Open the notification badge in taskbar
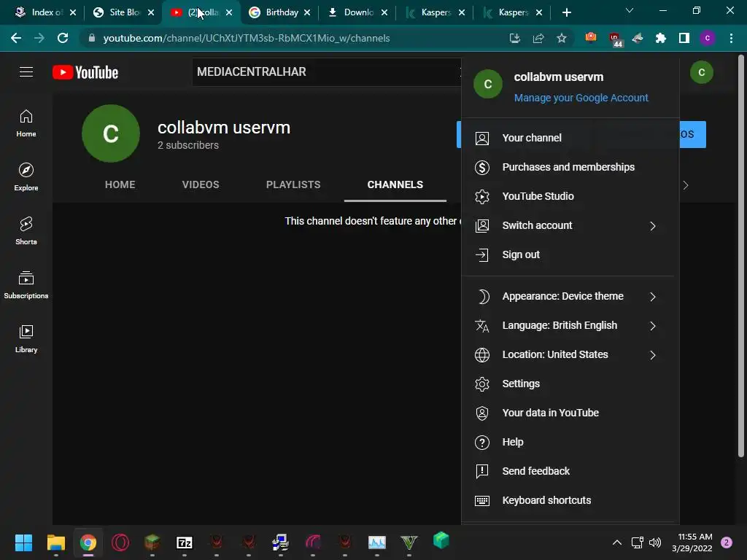 tap(727, 542)
